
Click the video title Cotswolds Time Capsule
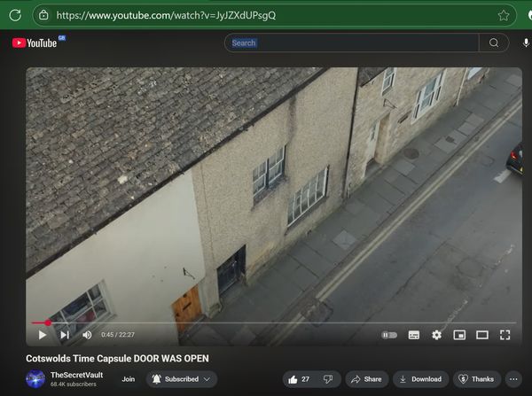click(x=117, y=359)
